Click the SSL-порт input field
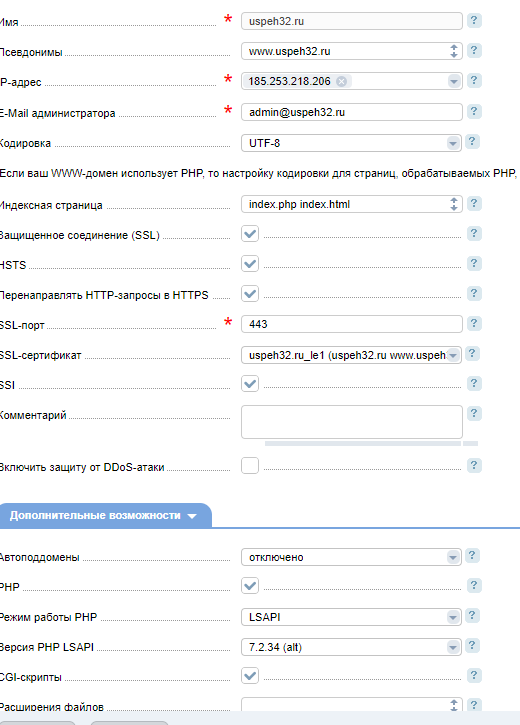The image size is (520, 725). (352, 324)
